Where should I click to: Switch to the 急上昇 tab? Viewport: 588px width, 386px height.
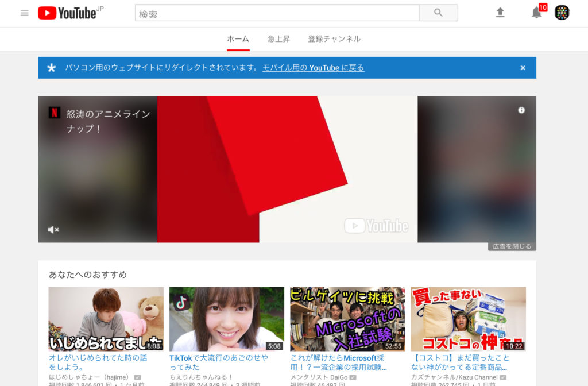[x=278, y=39]
